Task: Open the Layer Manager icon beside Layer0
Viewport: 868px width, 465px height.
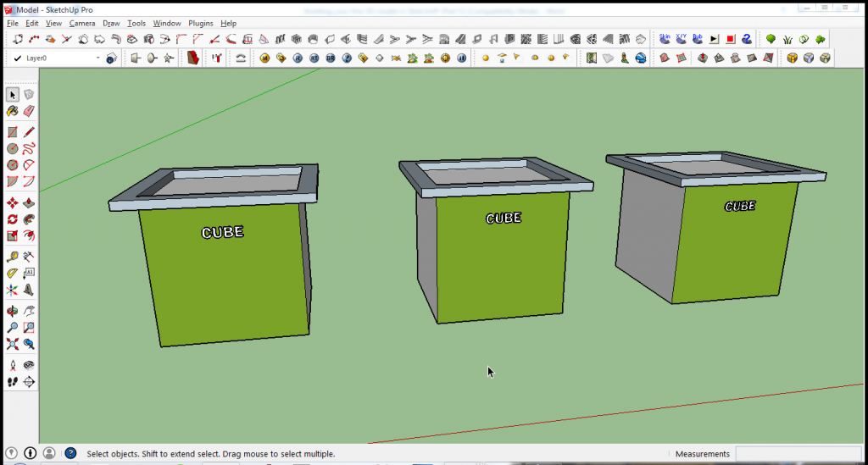Action: pyautogui.click(x=111, y=58)
